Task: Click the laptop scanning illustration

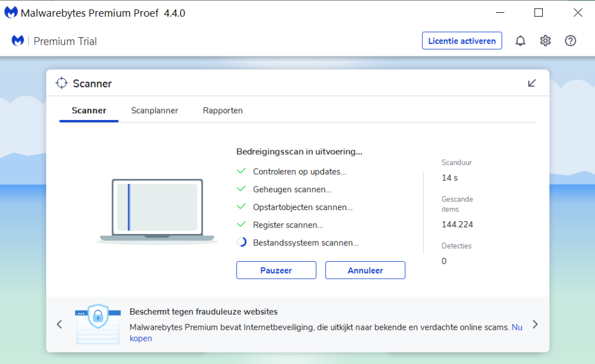Action: coord(157,211)
